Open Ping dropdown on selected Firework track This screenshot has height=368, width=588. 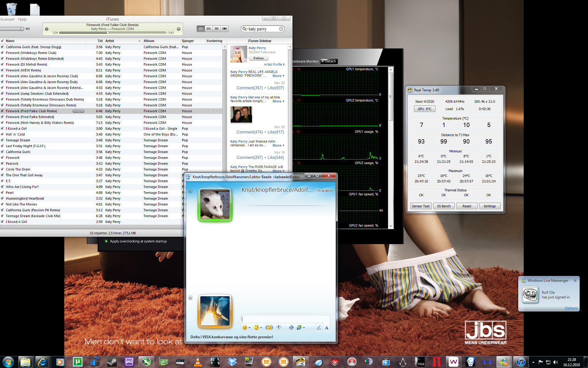click(x=78, y=111)
